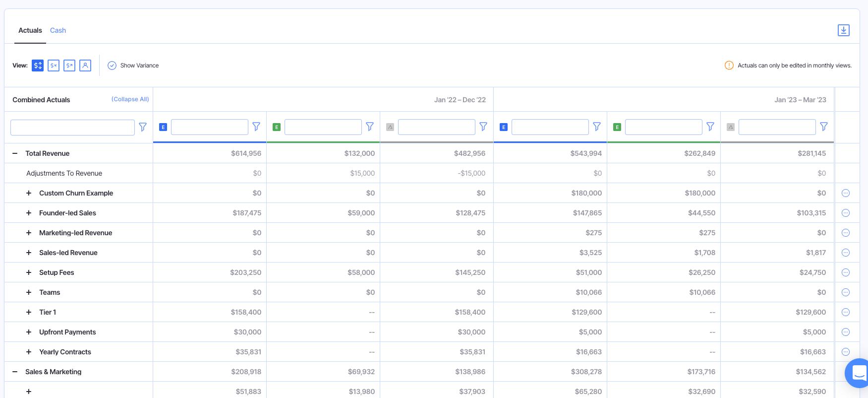Open the chat support bubble
Viewport: 868px width, 398px height.
tap(858, 373)
